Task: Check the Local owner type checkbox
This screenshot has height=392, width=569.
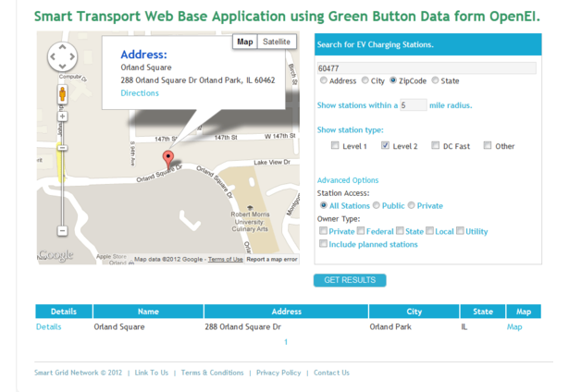Action: click(429, 230)
